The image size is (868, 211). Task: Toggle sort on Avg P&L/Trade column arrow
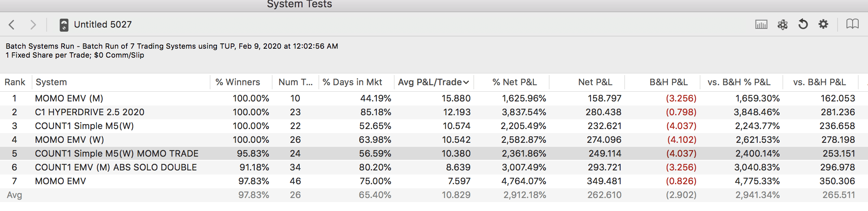click(466, 82)
